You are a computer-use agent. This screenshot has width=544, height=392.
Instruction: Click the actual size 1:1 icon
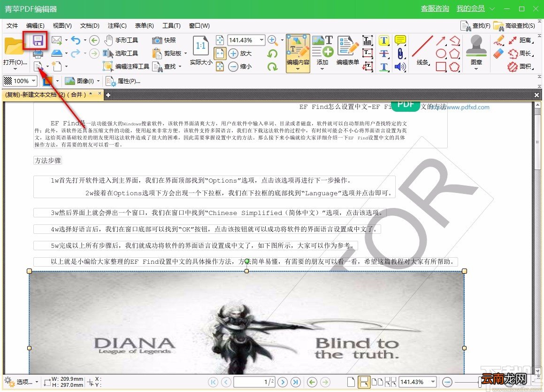click(201, 46)
